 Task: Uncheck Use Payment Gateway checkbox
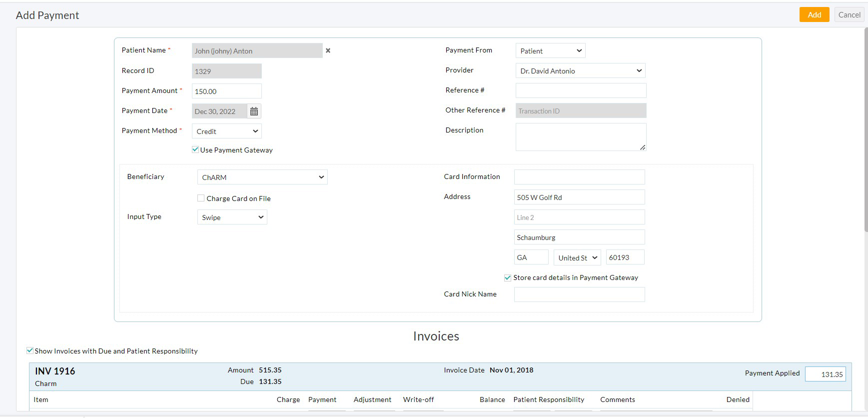click(x=195, y=149)
